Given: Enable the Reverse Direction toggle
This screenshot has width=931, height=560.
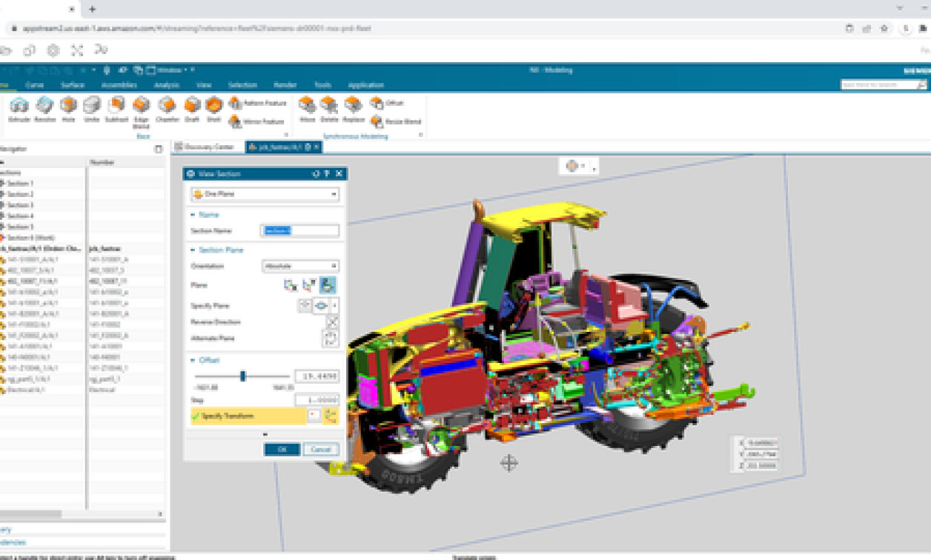Looking at the screenshot, I should [x=332, y=322].
